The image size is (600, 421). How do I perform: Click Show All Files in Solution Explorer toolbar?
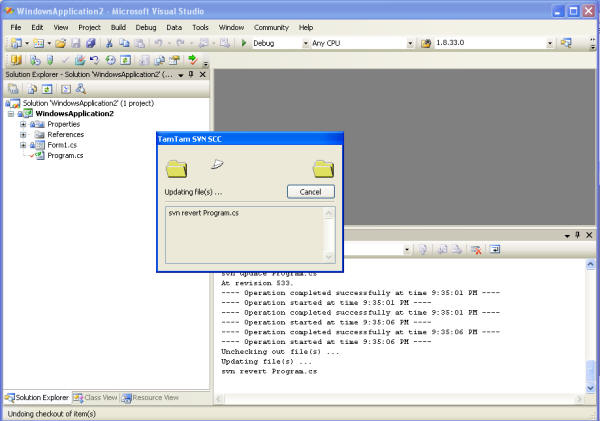32,89
